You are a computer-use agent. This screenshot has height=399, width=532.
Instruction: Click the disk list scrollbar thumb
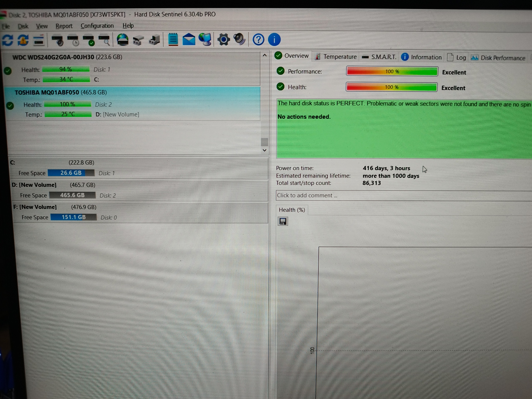(x=265, y=142)
